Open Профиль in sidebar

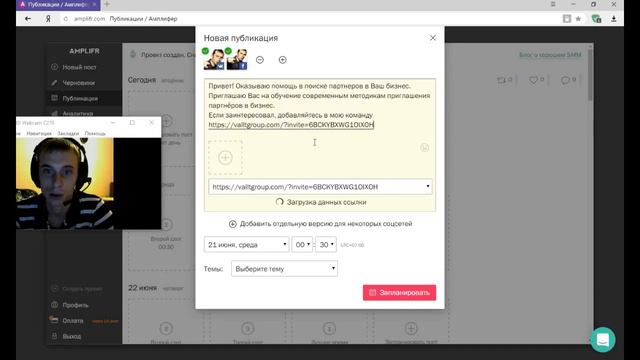(75, 305)
